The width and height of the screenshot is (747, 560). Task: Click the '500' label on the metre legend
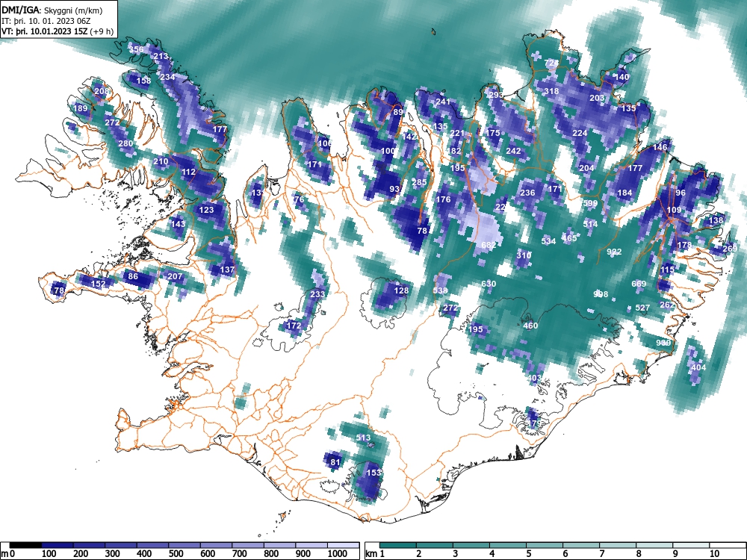[176, 554]
